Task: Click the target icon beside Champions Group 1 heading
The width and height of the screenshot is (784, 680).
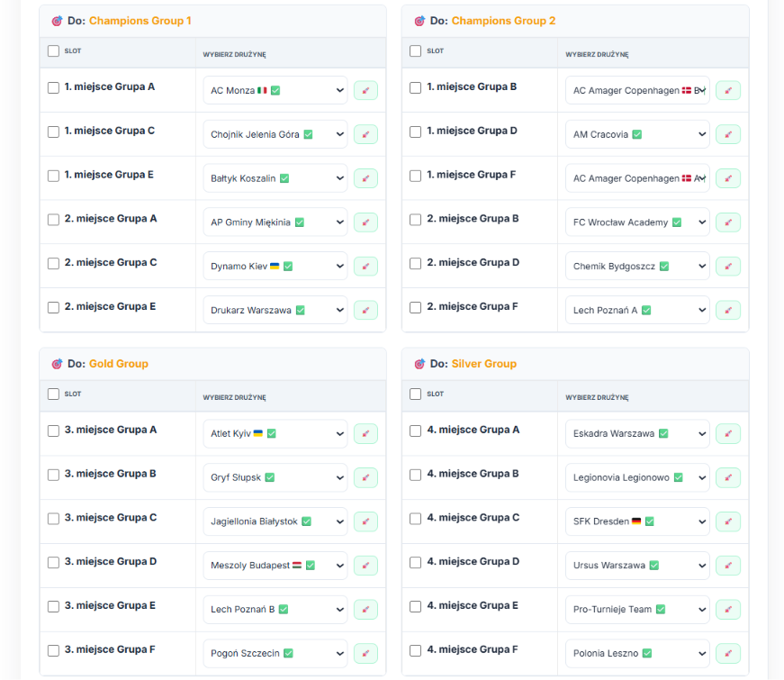Action: pos(57,21)
